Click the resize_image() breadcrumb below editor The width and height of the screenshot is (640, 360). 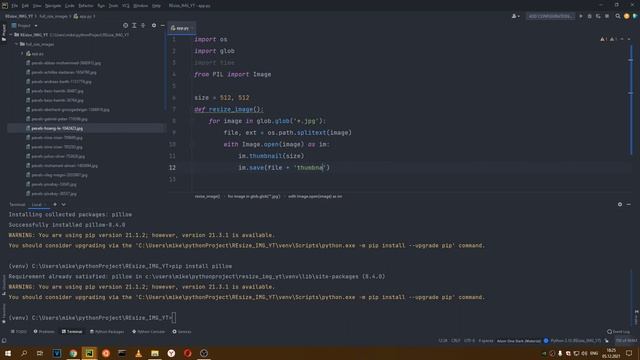point(207,196)
